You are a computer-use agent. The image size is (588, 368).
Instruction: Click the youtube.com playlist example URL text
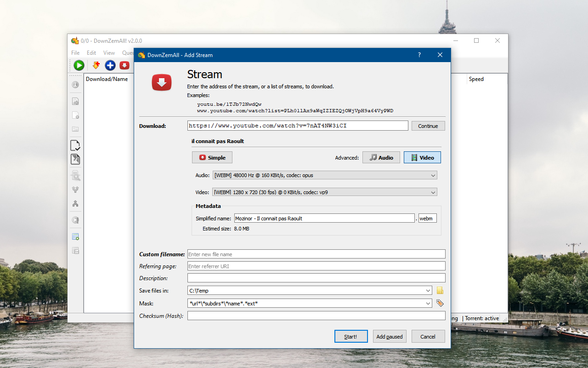click(x=295, y=111)
